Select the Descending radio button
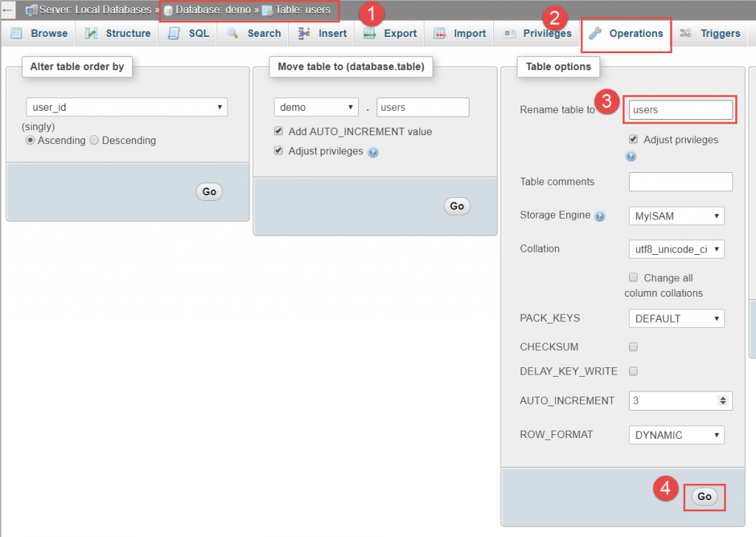The height and width of the screenshot is (537, 756). [94, 140]
